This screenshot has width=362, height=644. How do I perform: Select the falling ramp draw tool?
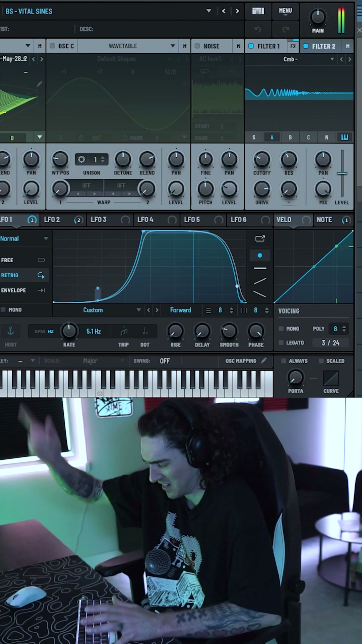(260, 294)
